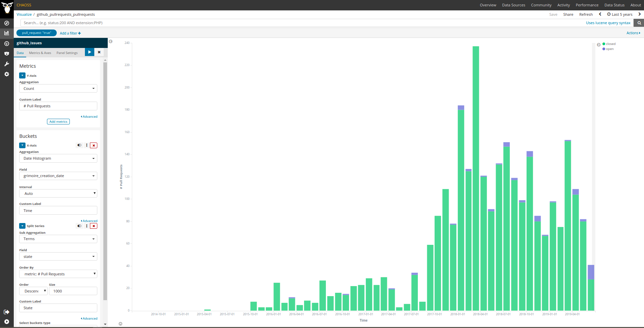The image size is (644, 328).
Task: Open the Share option
Action: point(568,14)
